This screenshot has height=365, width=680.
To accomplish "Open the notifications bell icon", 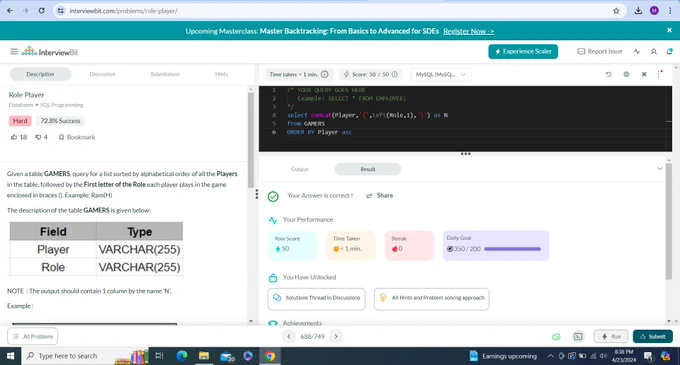I will click(x=670, y=52).
